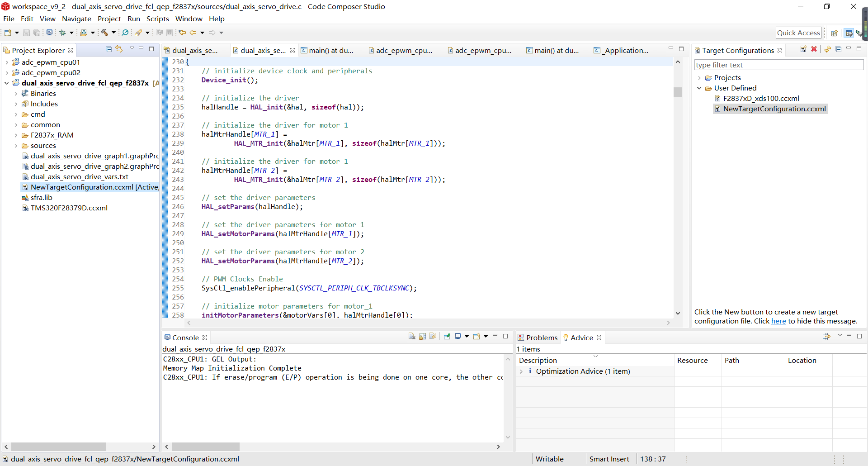Switch to the _Application... editor tab

pyautogui.click(x=622, y=50)
